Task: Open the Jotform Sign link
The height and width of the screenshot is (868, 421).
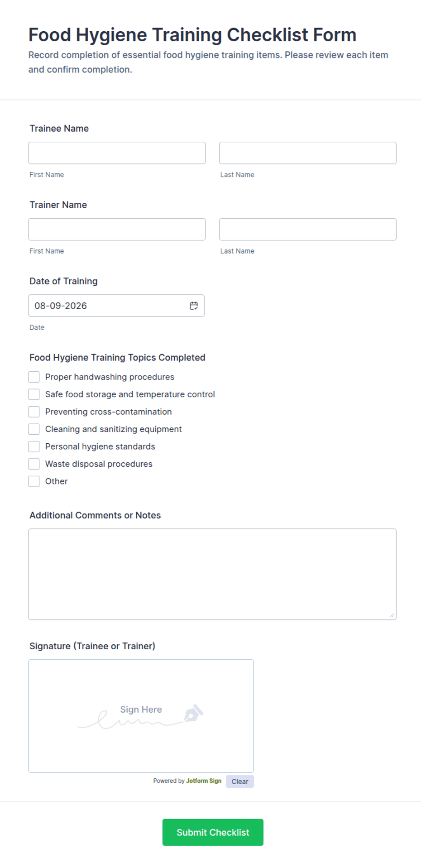Action: [x=204, y=781]
